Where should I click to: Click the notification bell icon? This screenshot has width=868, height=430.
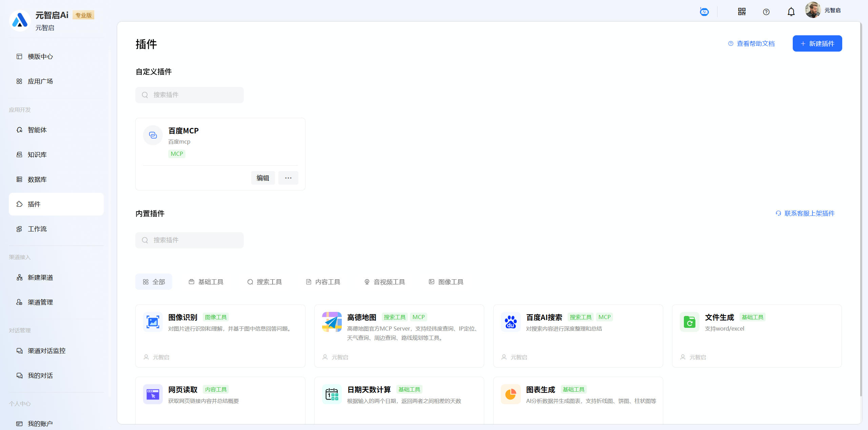tap(791, 12)
